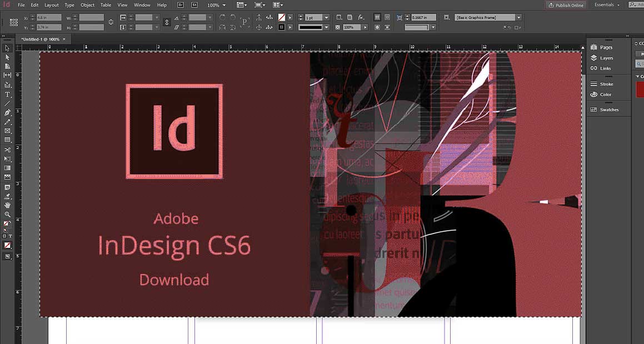Open the stroke weight 1 pt dropdown
644x344 pixels.
[x=327, y=18]
